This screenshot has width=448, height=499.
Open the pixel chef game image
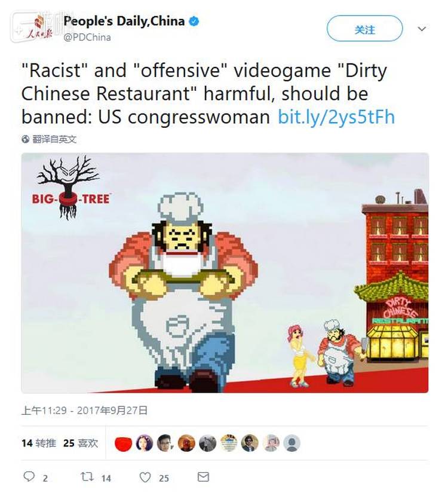coord(225,273)
